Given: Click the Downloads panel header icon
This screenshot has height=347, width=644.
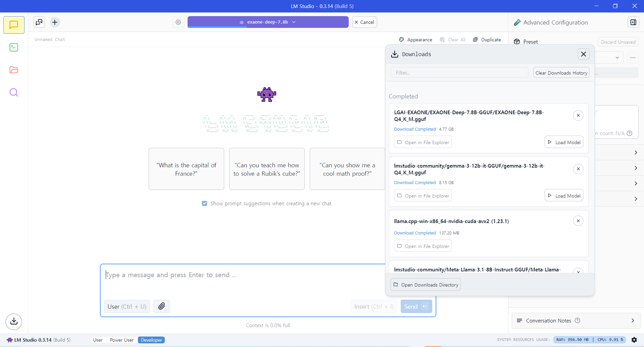Looking at the screenshot, I should coord(395,54).
